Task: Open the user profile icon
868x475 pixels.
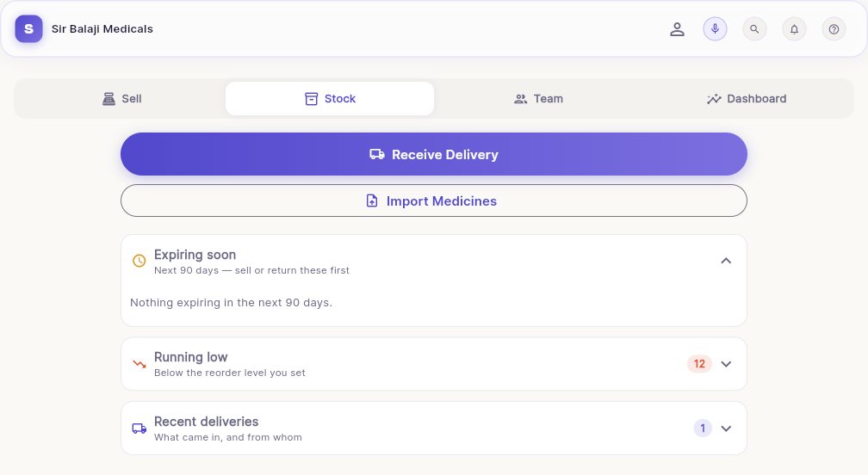Action: (x=677, y=29)
